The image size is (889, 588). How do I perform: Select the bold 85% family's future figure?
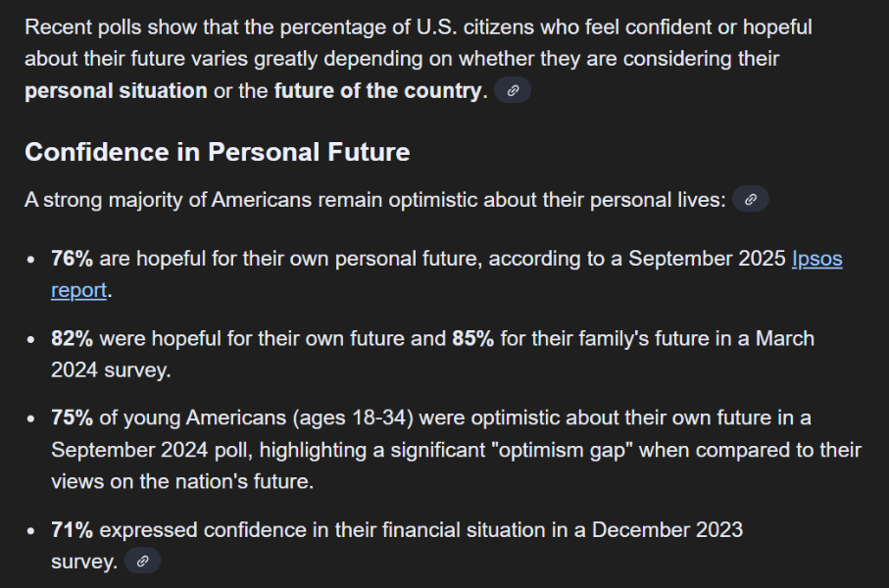click(472, 339)
